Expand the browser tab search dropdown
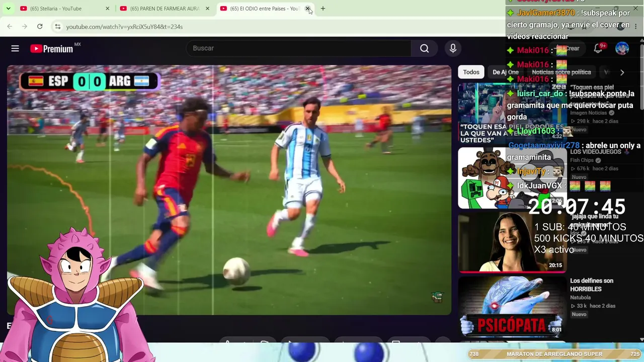 pyautogui.click(x=8, y=9)
